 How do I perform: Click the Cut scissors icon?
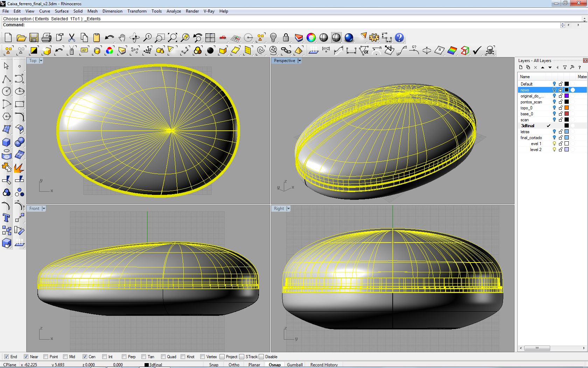click(x=72, y=38)
